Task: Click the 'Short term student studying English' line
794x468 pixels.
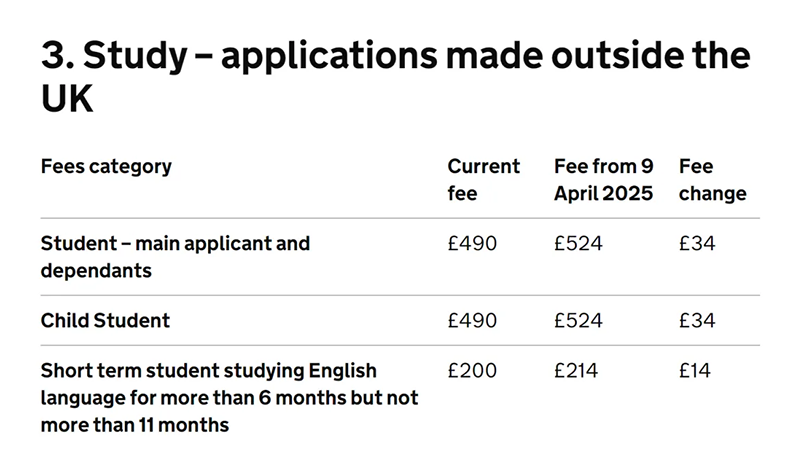Action: 208,371
